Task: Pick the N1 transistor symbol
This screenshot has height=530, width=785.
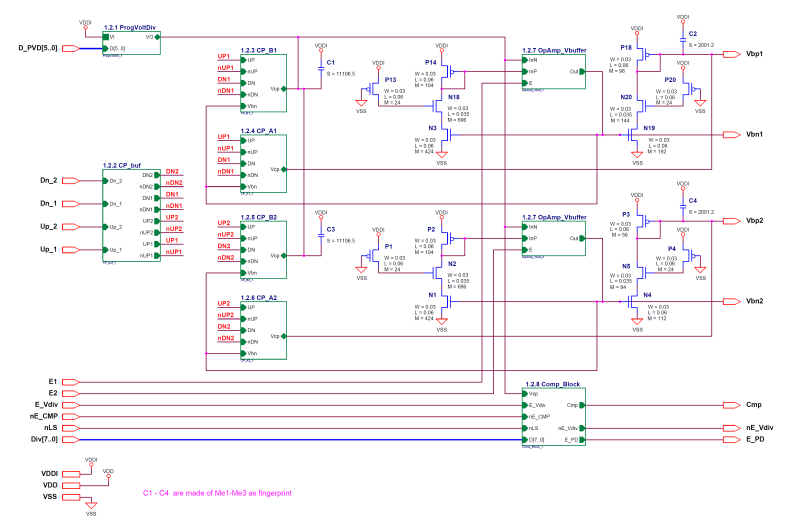Action: click(x=447, y=301)
